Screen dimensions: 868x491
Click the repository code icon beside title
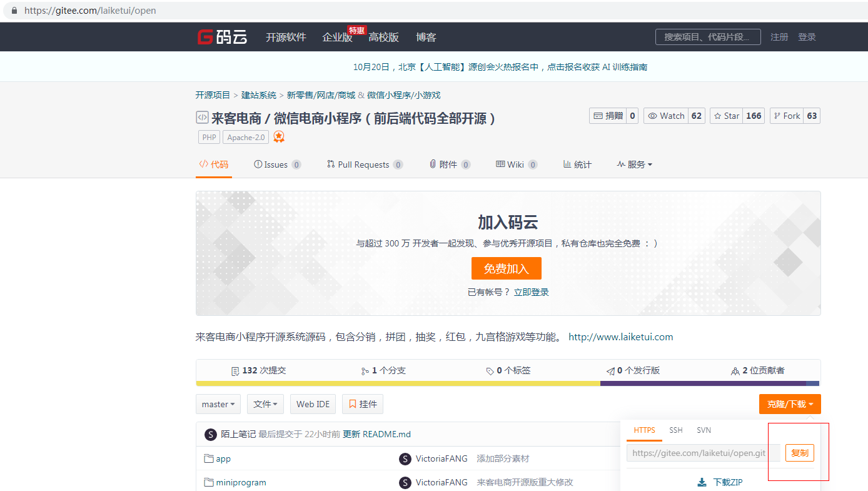[x=202, y=117]
